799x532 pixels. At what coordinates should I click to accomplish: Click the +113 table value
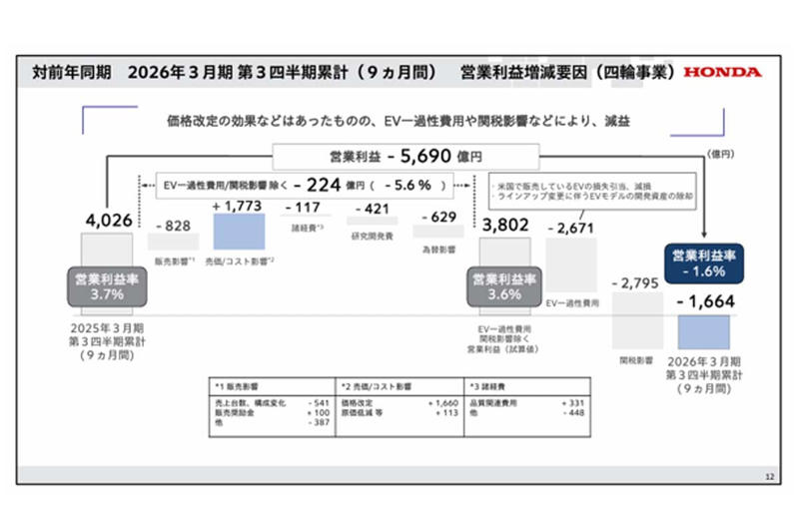[446, 412]
